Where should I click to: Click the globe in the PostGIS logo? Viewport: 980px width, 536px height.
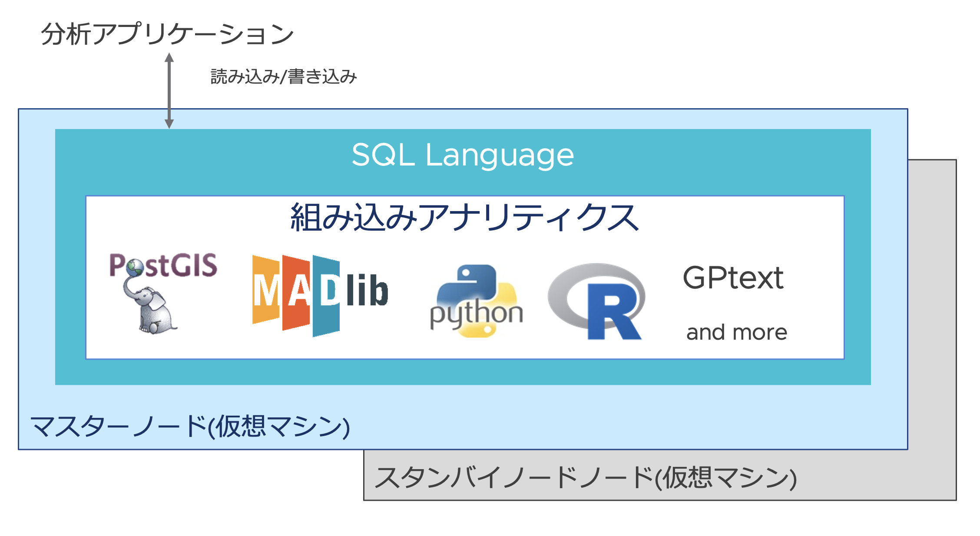[x=135, y=268]
